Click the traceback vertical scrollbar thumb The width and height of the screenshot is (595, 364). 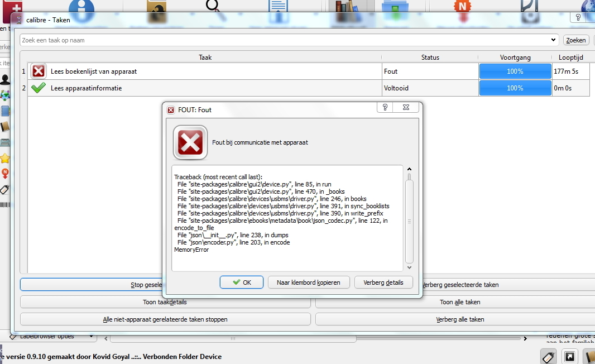click(x=409, y=221)
